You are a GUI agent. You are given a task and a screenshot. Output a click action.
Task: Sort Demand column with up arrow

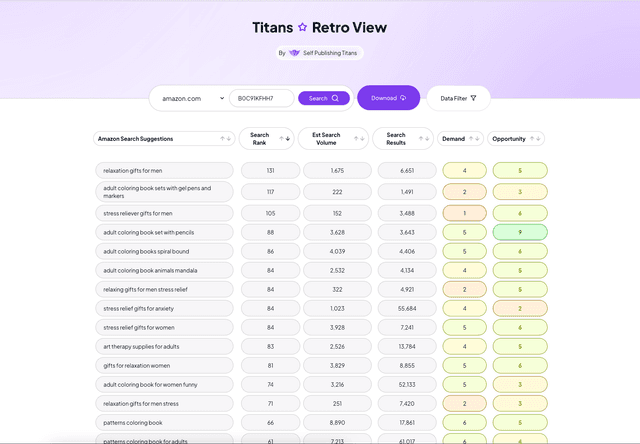pos(471,139)
